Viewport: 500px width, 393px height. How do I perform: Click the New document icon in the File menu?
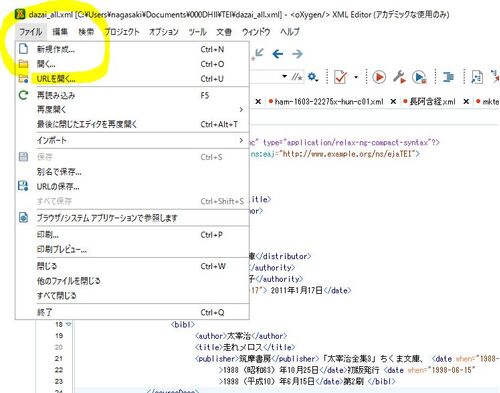[23, 49]
